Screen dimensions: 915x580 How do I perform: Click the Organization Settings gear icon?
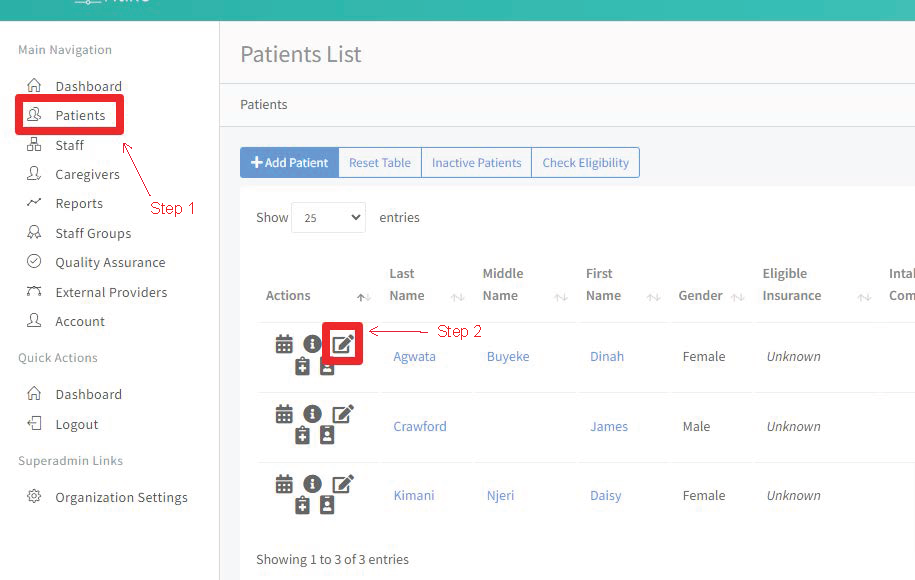[x=34, y=497]
